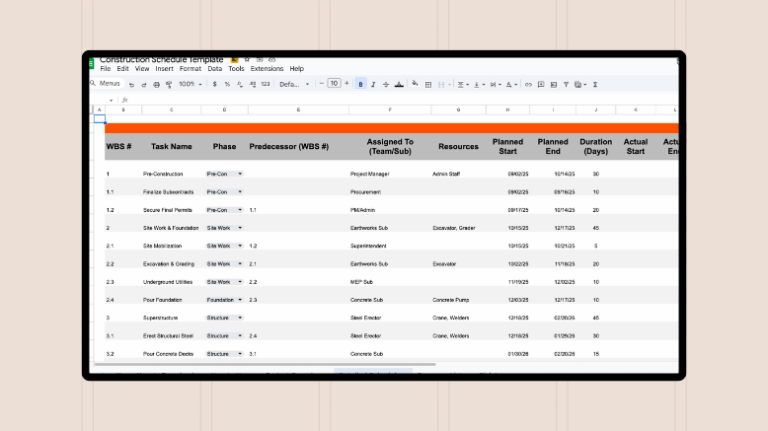
Task: Expand Phase dropdown for Pre-Construction row
Action: pyautogui.click(x=240, y=174)
